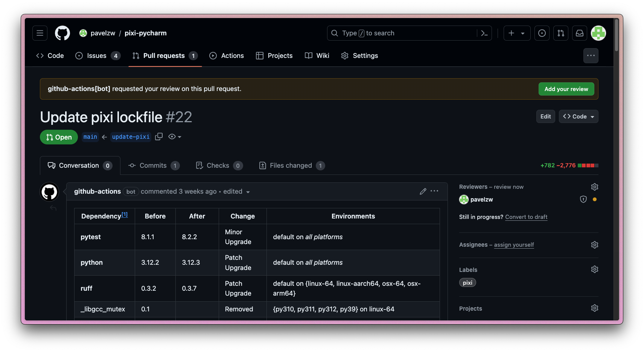Click the colored diff stat bar
This screenshot has height=352, width=644.
(589, 165)
